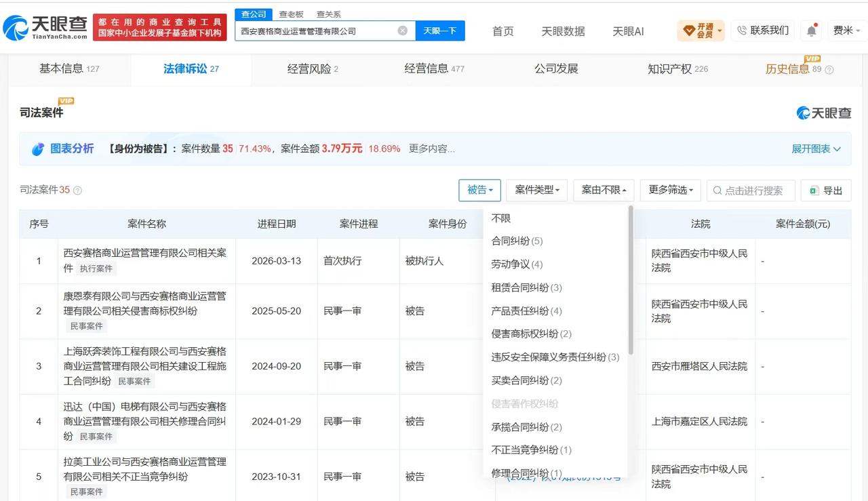Click the date 2025-05-20
Image resolution: width=868 pixels, height=501 pixels.
tap(276, 311)
